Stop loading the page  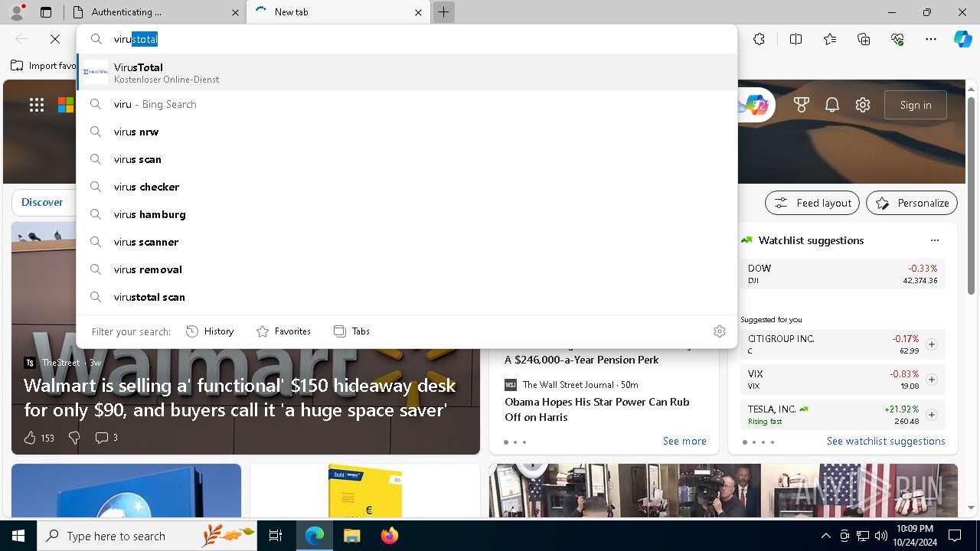coord(55,39)
